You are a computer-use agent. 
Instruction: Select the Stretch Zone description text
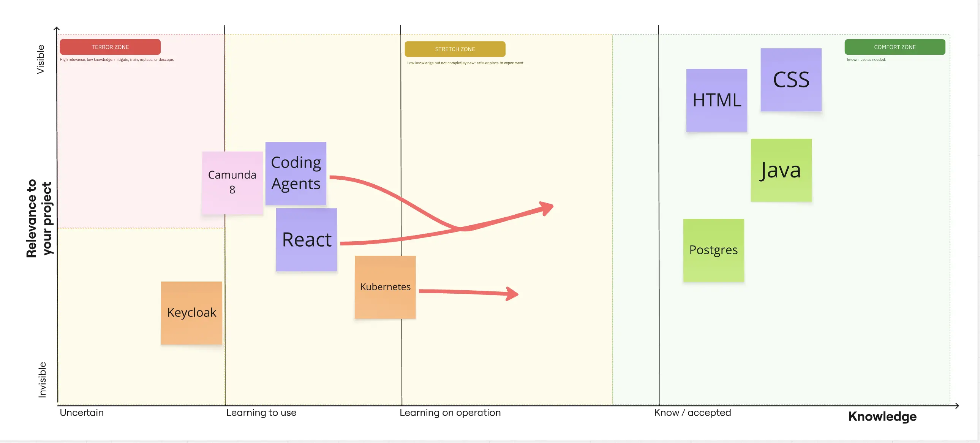[x=466, y=63]
